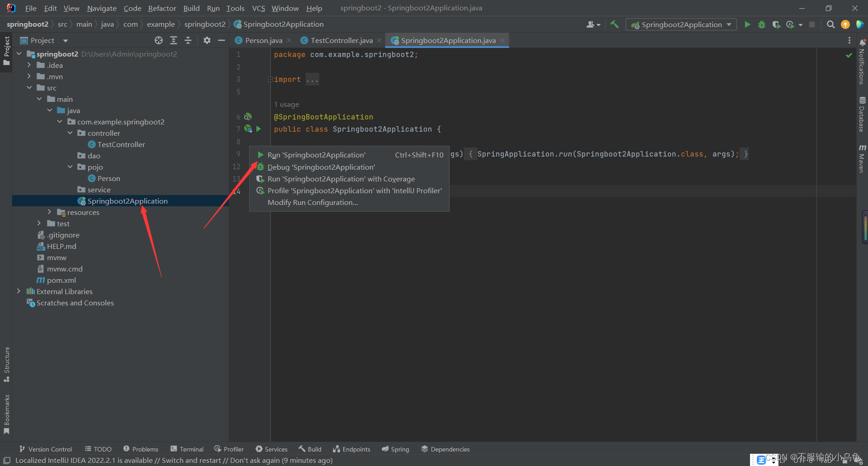Open the Bookmarks tool window

(x=6, y=414)
